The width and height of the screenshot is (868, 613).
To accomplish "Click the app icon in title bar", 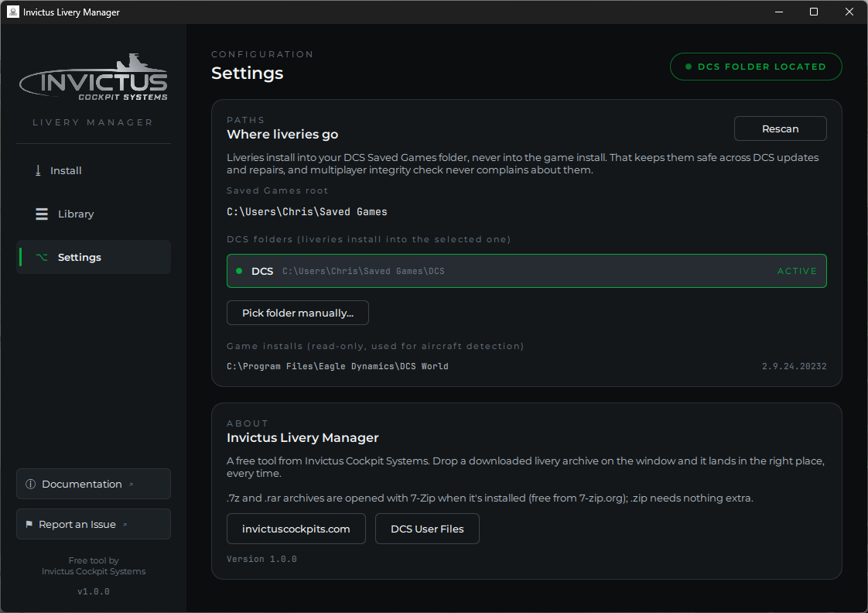I will tap(12, 12).
